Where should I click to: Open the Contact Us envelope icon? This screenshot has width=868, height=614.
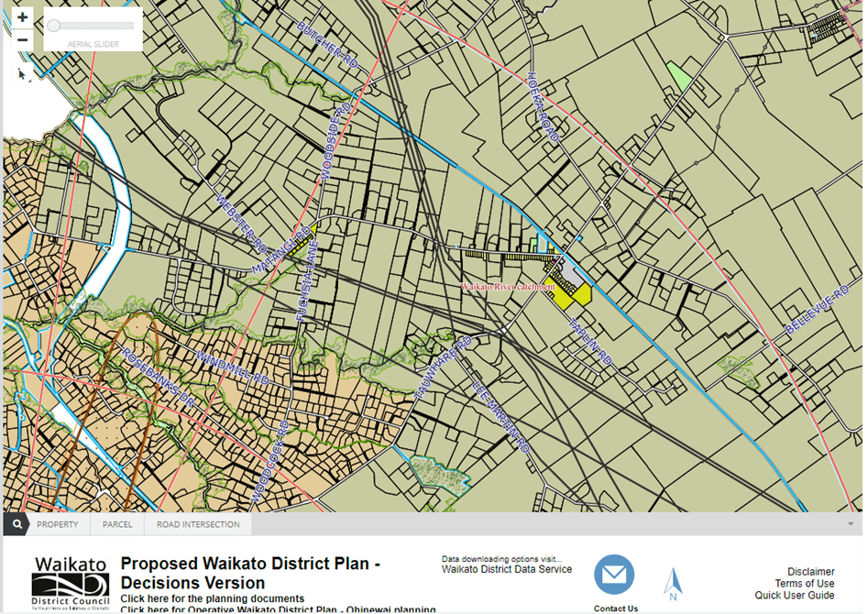coord(614,576)
